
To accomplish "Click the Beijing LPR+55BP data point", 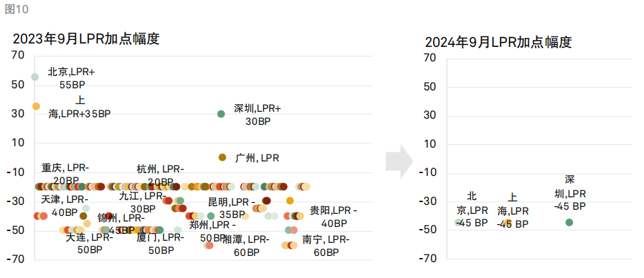I will tap(35, 77).
